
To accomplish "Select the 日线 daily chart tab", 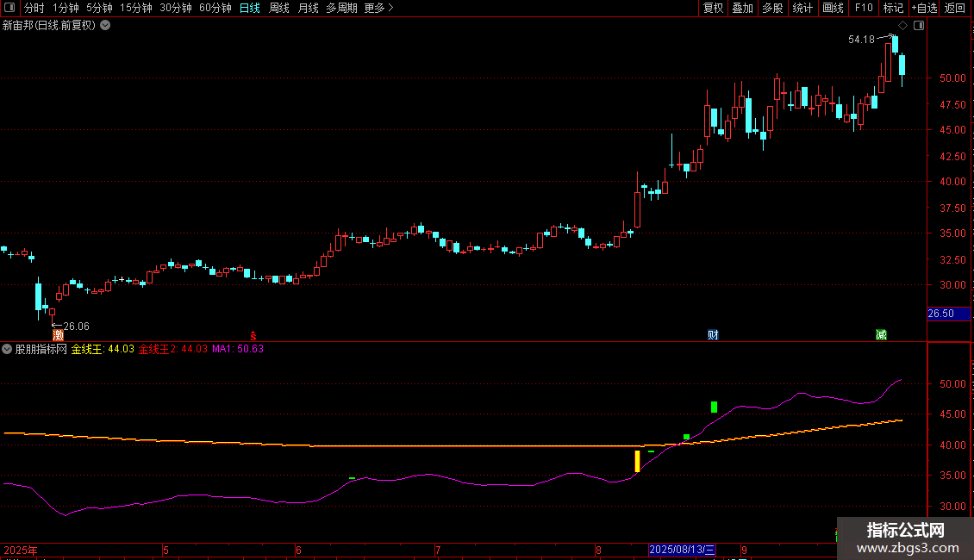I will [x=250, y=8].
